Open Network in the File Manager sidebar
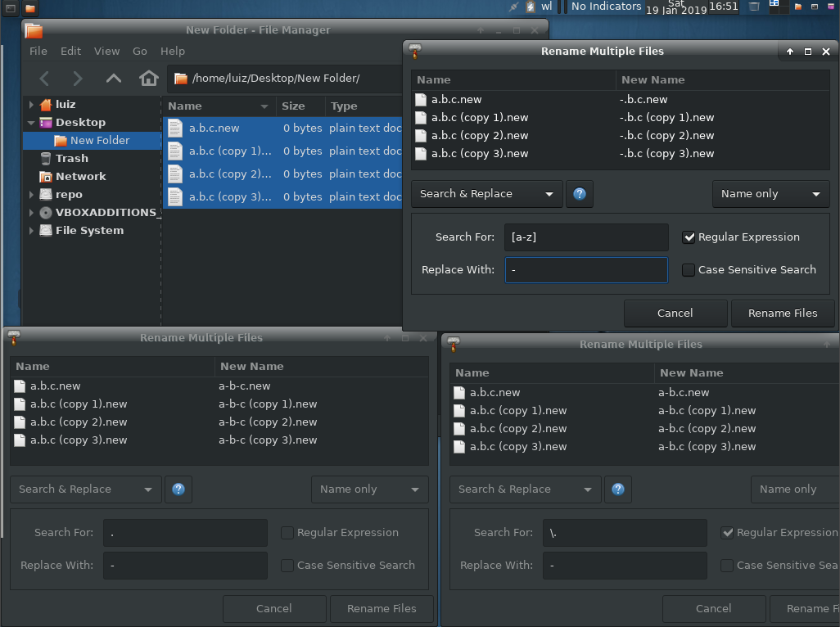Viewport: 840px width, 627px height. coord(80,176)
